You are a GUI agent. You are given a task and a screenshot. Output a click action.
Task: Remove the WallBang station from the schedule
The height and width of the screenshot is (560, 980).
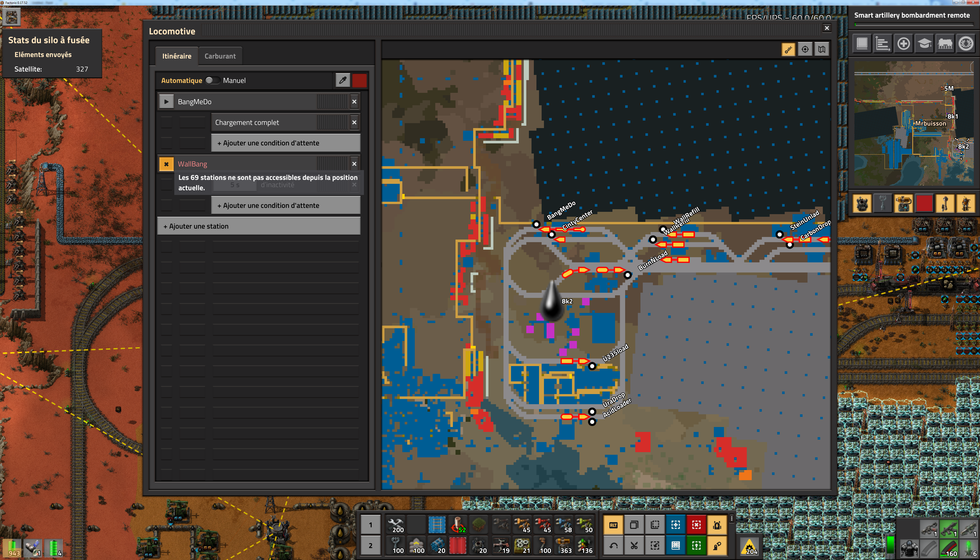[x=354, y=164]
